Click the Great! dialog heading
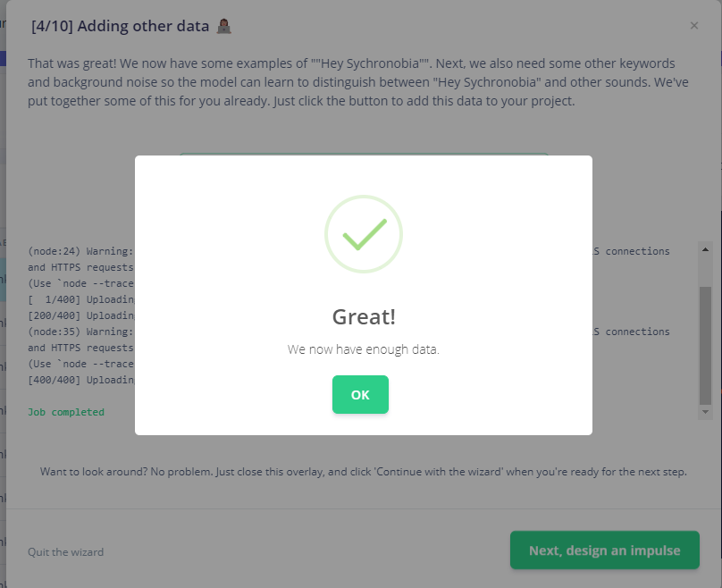The width and height of the screenshot is (722, 588). [x=363, y=316]
